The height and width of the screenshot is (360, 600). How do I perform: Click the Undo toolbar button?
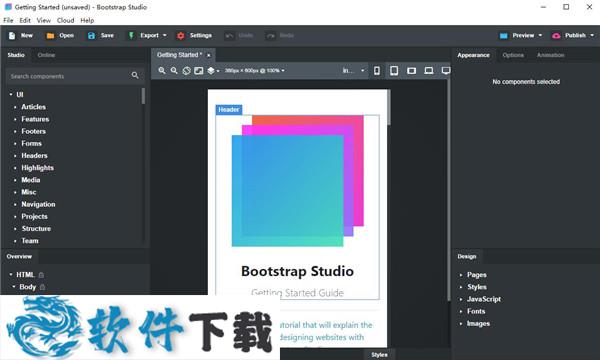pyautogui.click(x=239, y=36)
